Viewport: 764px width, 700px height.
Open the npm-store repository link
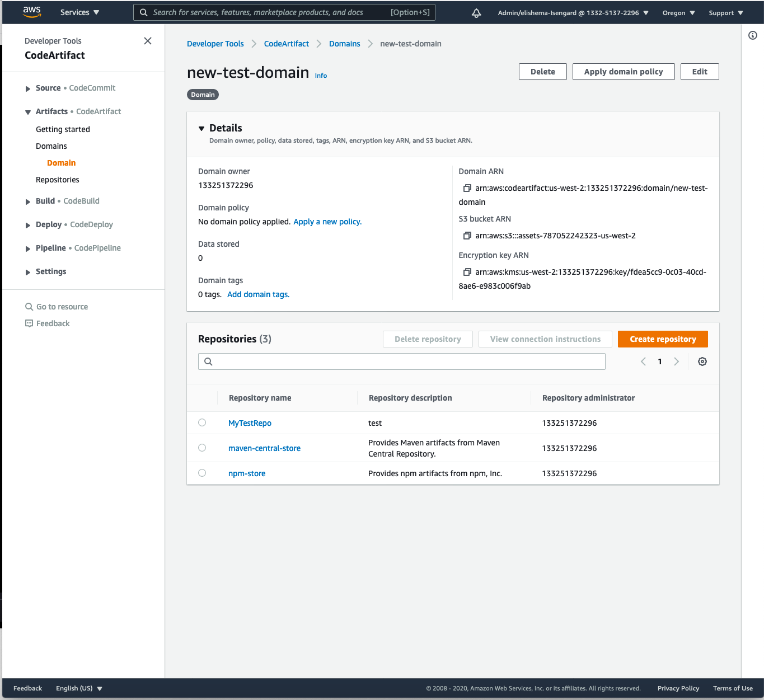pyautogui.click(x=247, y=473)
